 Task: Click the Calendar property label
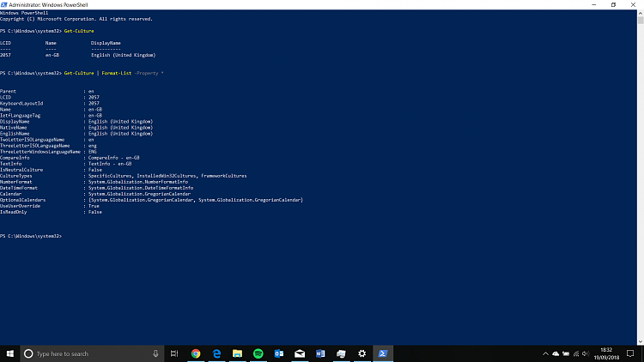[x=10, y=194]
